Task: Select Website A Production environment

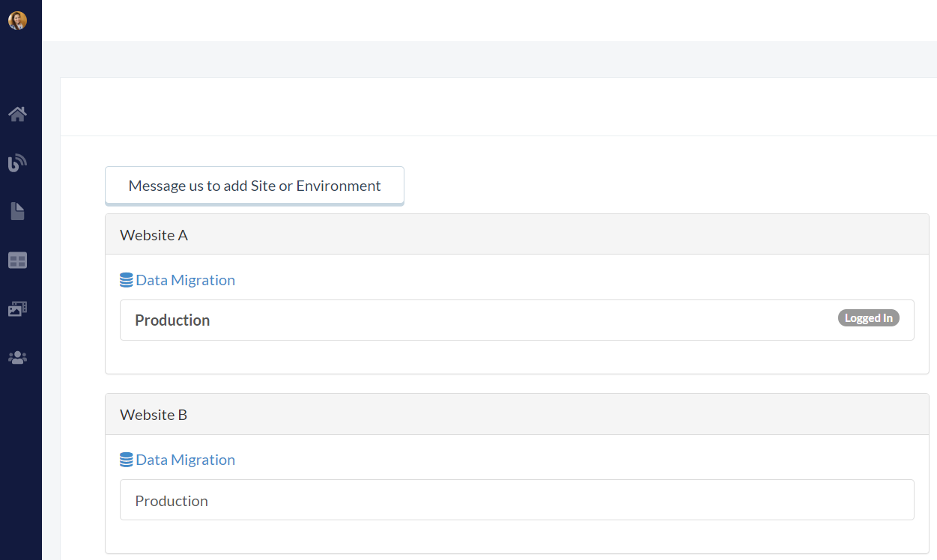Action: point(517,320)
